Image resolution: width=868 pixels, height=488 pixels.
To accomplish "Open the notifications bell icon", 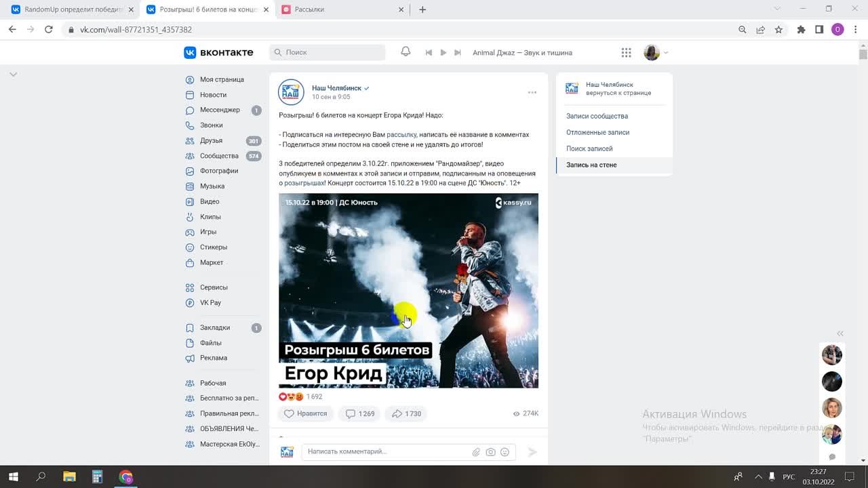I will 406,52.
